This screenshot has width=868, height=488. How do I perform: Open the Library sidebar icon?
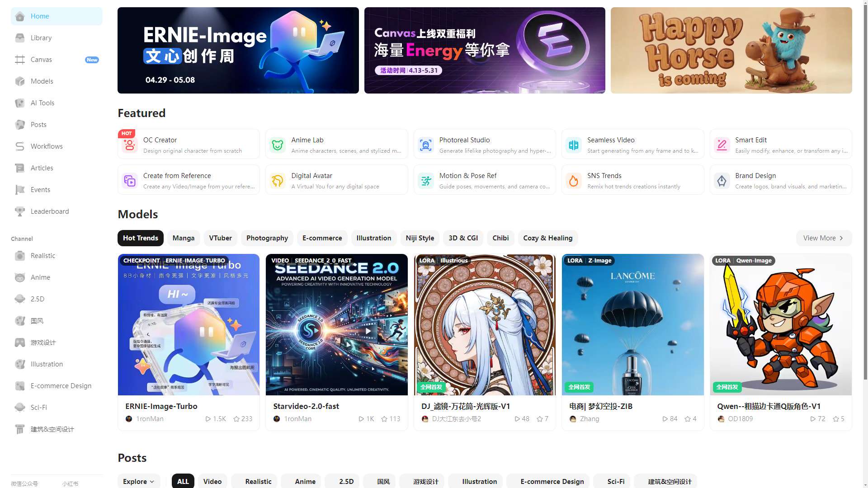point(20,38)
